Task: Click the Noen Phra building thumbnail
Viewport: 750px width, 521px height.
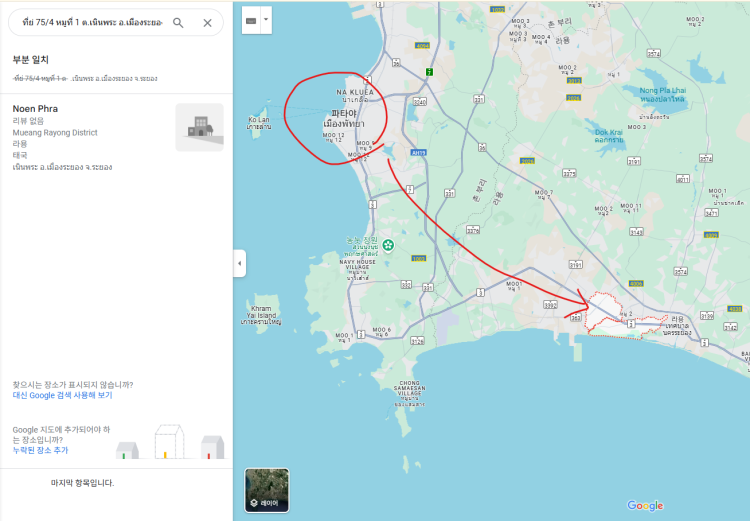Action: (199, 127)
